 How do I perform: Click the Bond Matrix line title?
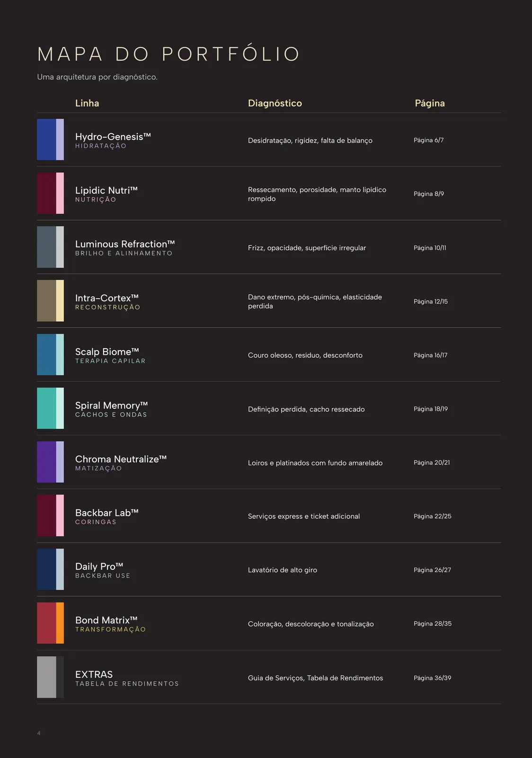coord(106,620)
